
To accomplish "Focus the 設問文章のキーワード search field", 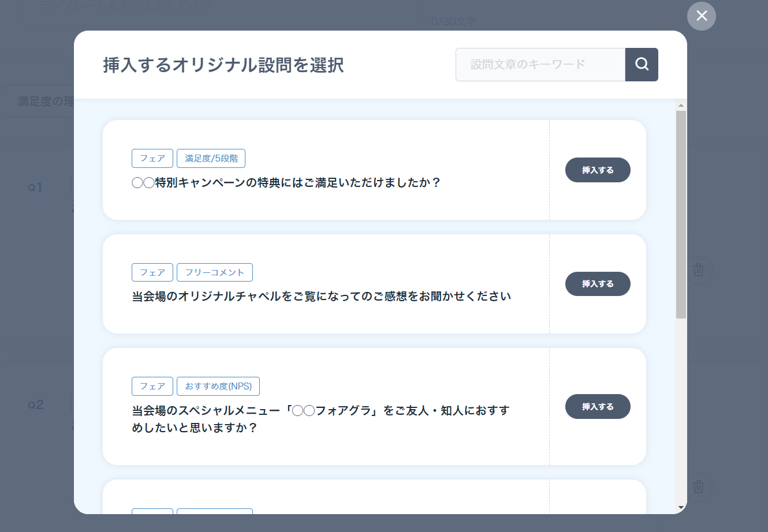I will [540, 65].
